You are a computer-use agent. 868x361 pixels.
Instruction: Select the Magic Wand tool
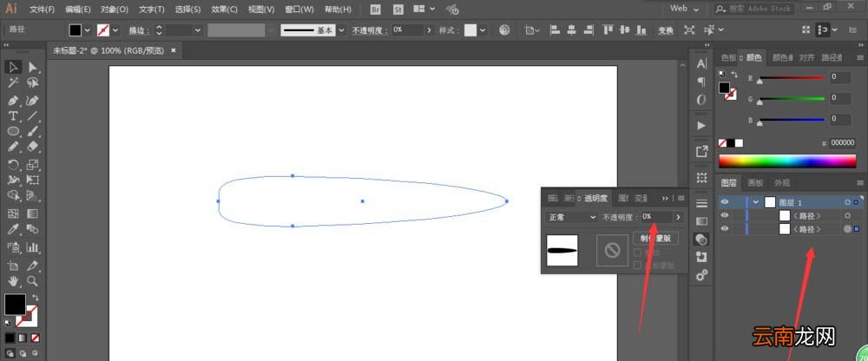[13, 83]
